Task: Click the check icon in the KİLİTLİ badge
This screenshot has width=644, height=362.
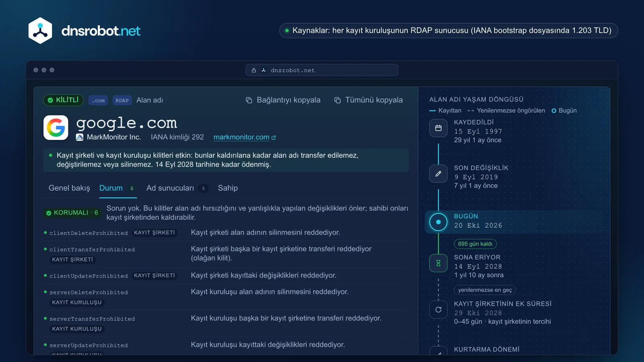Action: coord(50,100)
